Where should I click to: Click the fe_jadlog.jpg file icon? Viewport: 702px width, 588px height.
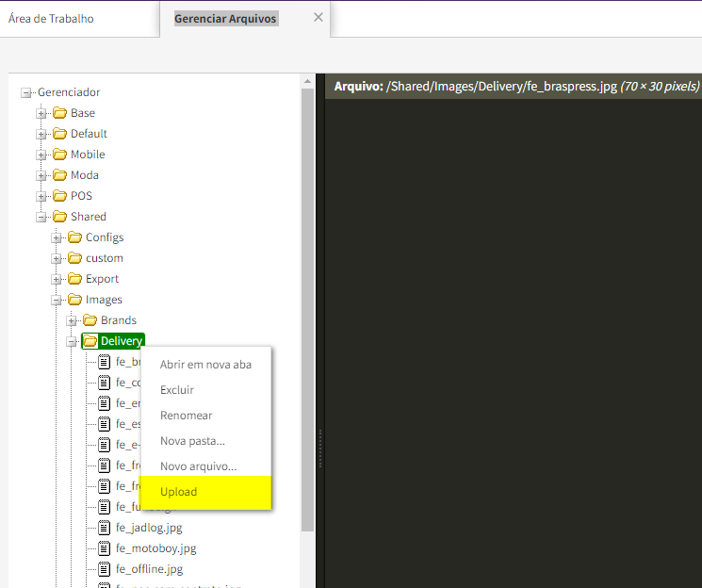pyautogui.click(x=104, y=528)
